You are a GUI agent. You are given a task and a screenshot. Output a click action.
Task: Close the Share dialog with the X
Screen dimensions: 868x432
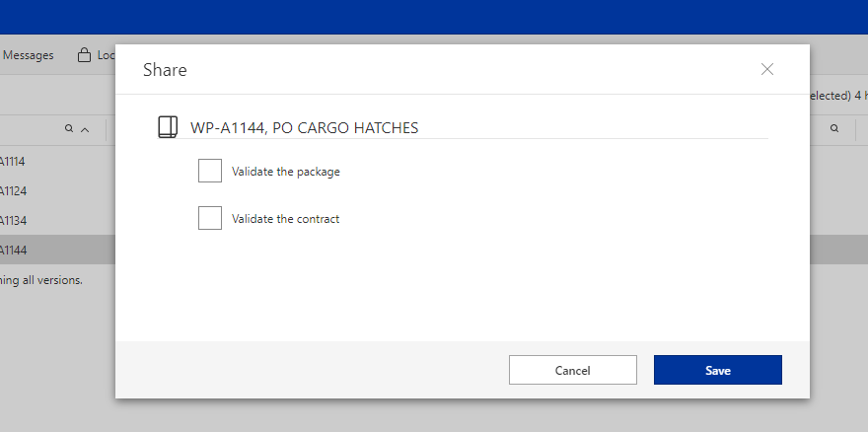[x=767, y=69]
